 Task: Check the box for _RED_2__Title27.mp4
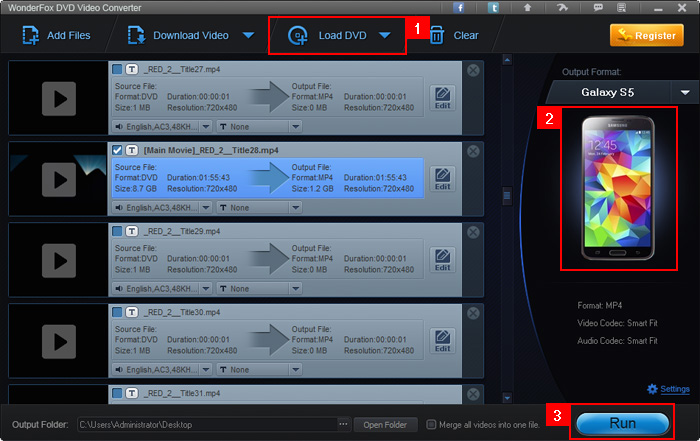coord(117,69)
